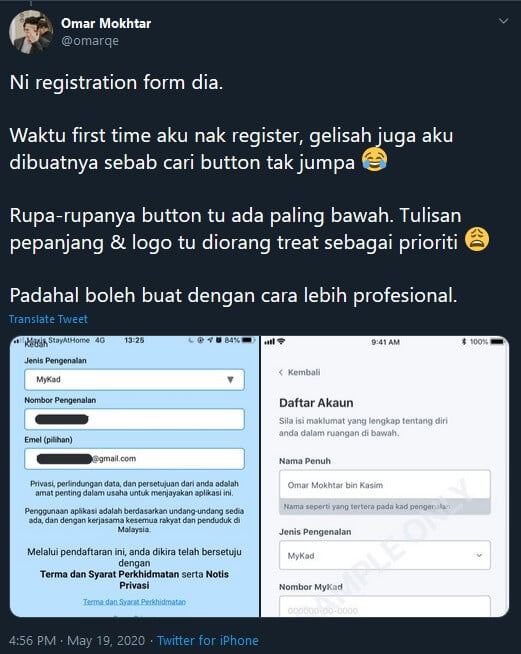This screenshot has height=654, width=521.
Task: Click the Nombor Pengenalan input field
Action: pos(134,419)
